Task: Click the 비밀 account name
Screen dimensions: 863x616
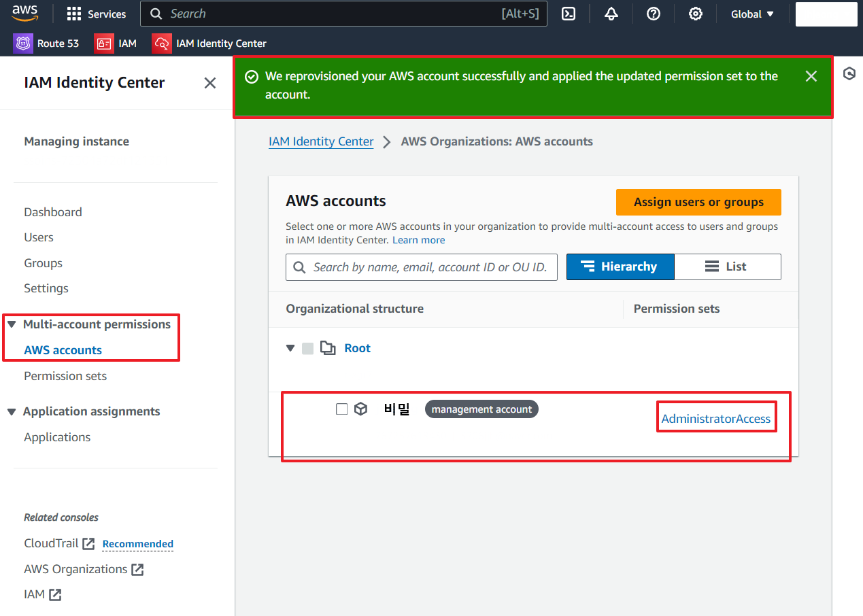Action: [x=397, y=409]
